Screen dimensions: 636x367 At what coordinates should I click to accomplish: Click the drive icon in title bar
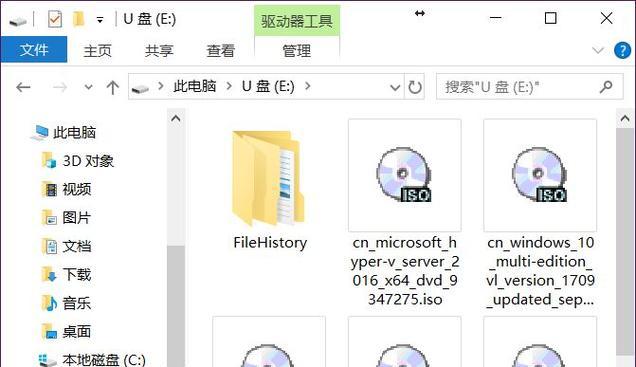pos(17,20)
